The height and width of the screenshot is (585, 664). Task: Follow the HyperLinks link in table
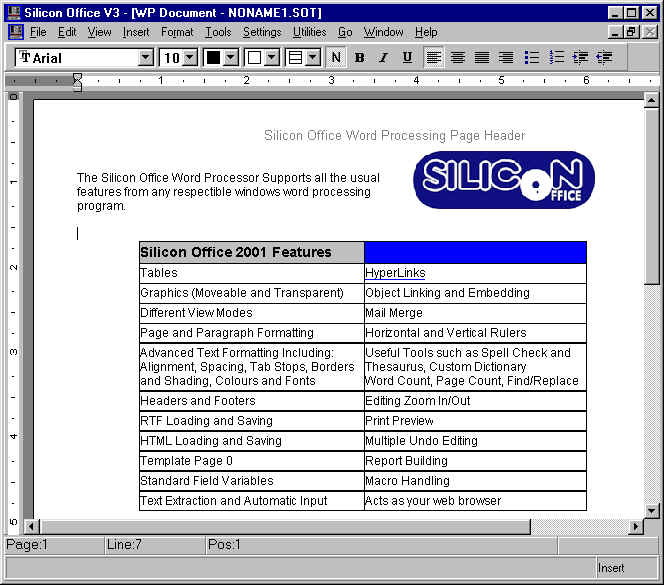point(395,273)
